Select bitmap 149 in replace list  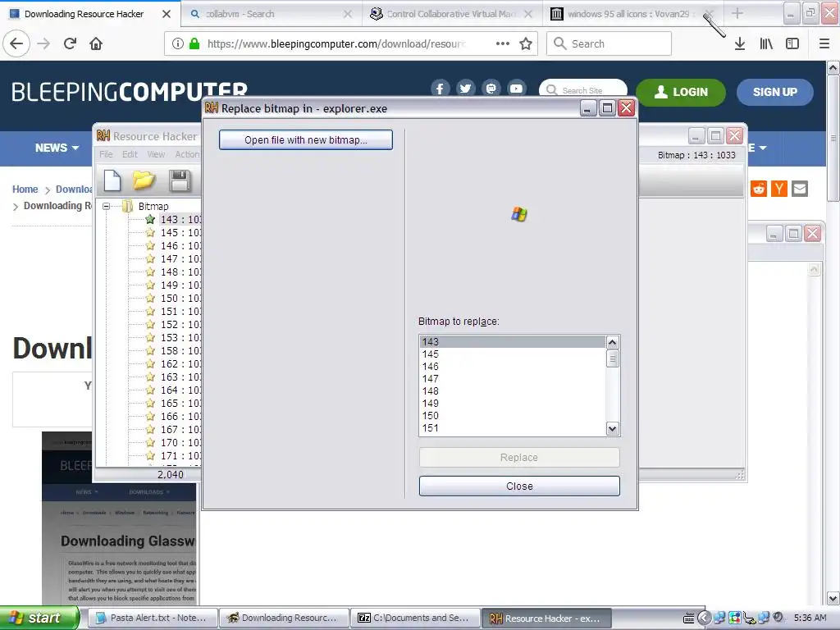(513, 404)
